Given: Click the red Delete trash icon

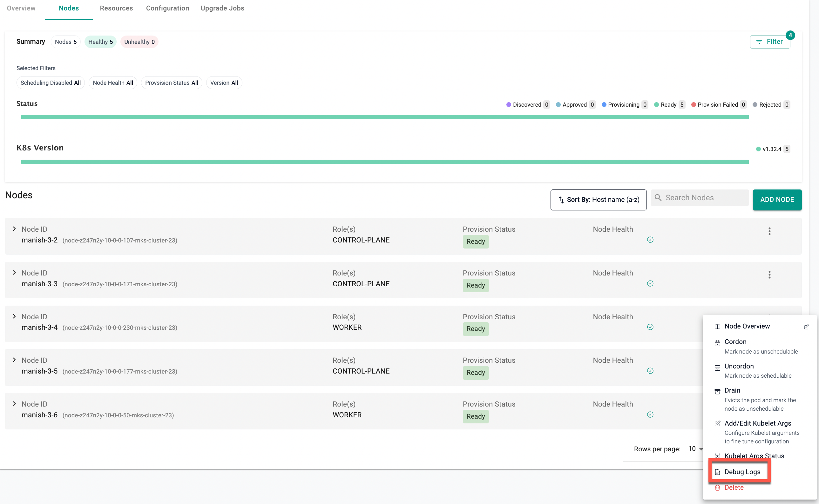Looking at the screenshot, I should [717, 488].
